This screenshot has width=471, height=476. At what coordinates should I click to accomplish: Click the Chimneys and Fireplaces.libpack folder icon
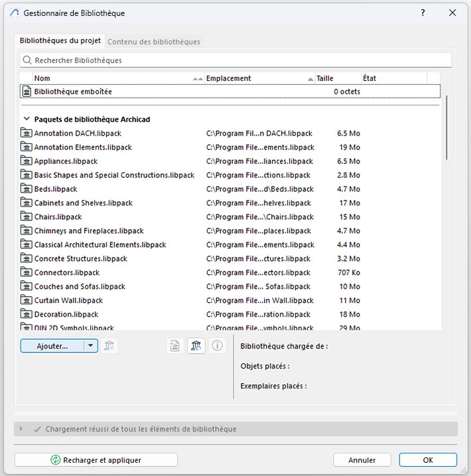click(27, 231)
